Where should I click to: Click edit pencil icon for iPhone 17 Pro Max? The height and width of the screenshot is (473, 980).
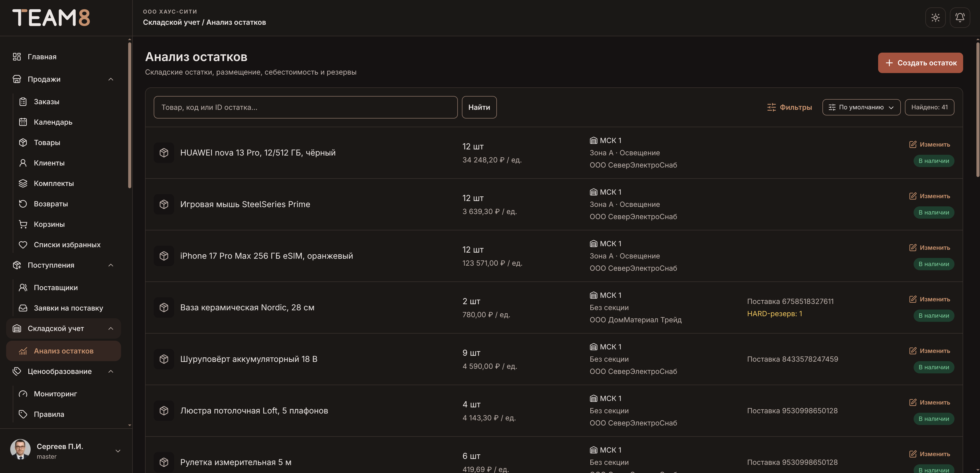click(x=913, y=247)
